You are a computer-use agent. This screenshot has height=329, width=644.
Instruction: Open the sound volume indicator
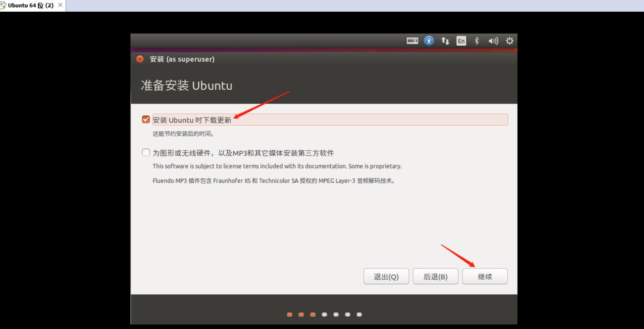click(492, 41)
